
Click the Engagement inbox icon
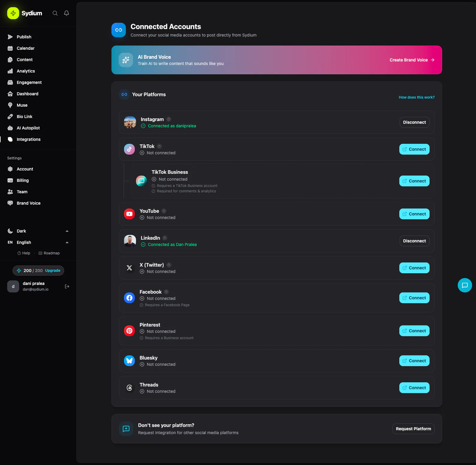click(10, 82)
